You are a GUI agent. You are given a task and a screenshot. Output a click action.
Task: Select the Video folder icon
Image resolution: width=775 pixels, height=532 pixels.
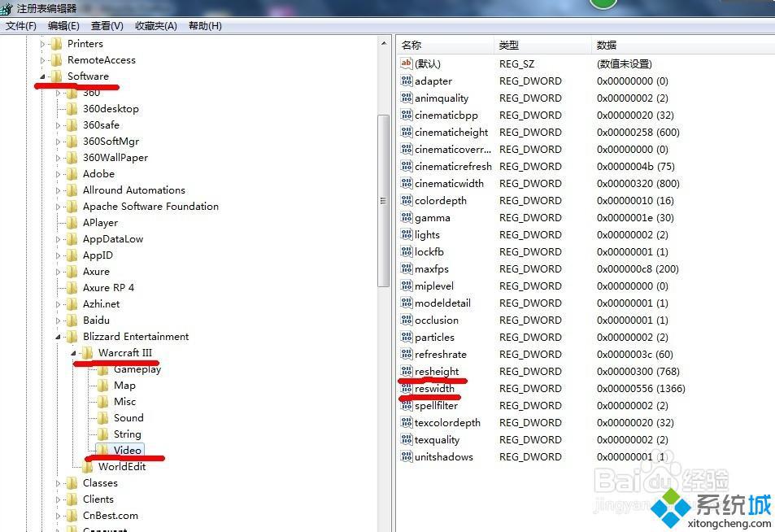click(103, 450)
